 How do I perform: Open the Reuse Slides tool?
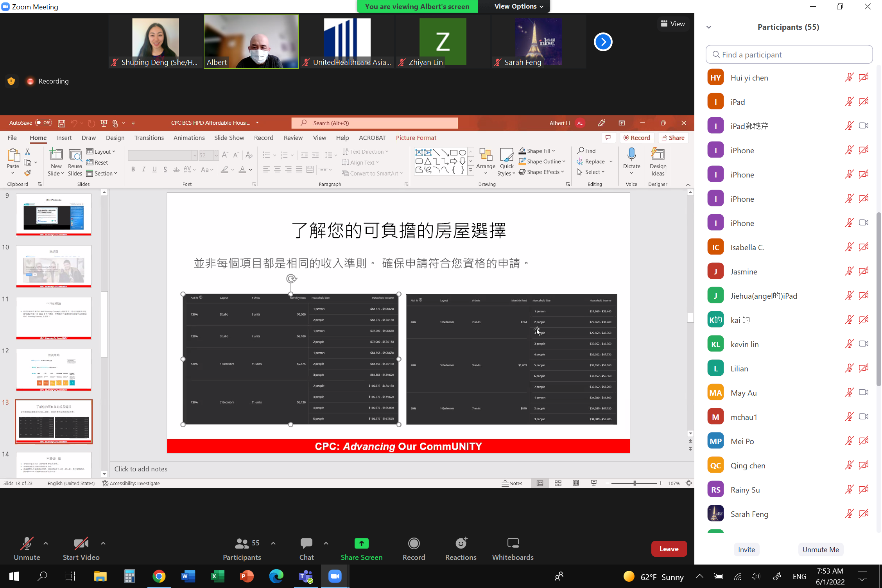pyautogui.click(x=75, y=162)
